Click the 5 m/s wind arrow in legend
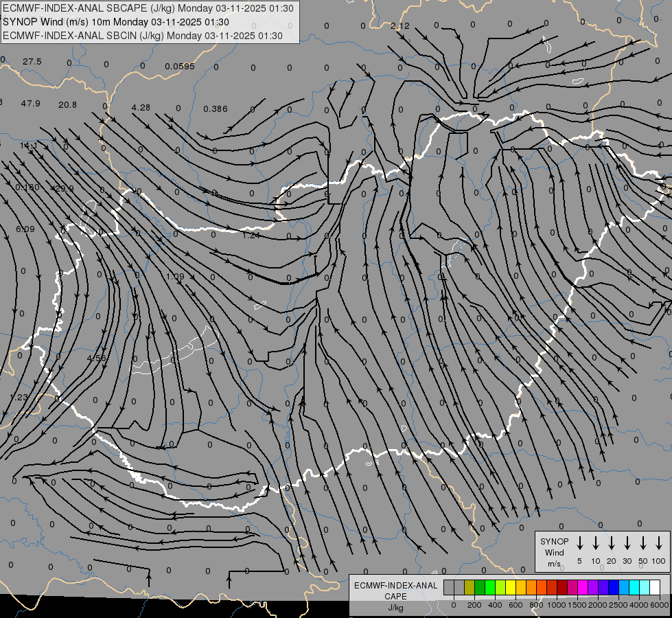 click(579, 543)
